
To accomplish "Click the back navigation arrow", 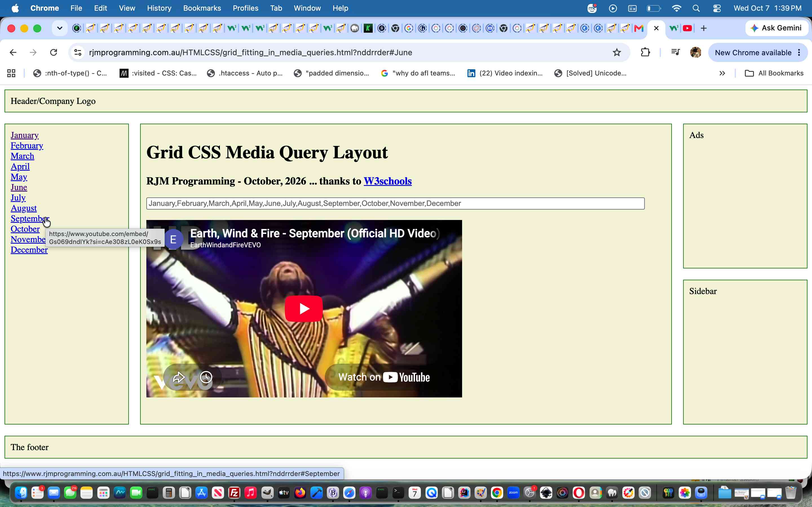I will tap(13, 52).
